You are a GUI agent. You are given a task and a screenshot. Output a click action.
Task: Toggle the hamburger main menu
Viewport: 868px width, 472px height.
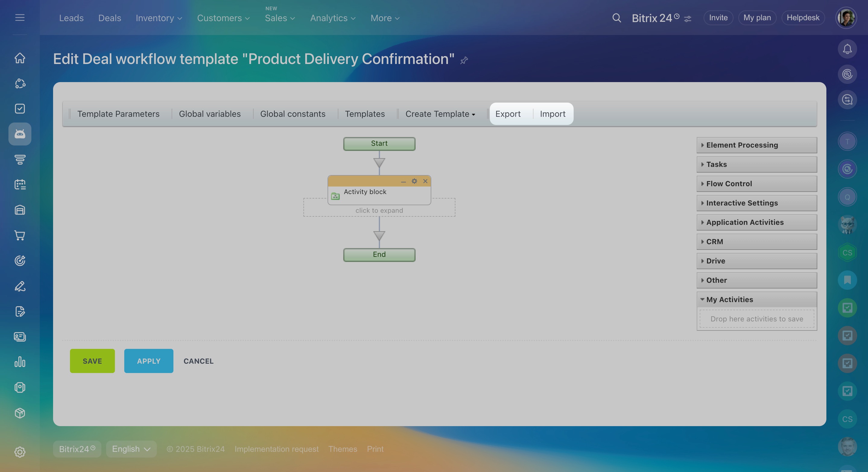[x=20, y=18]
